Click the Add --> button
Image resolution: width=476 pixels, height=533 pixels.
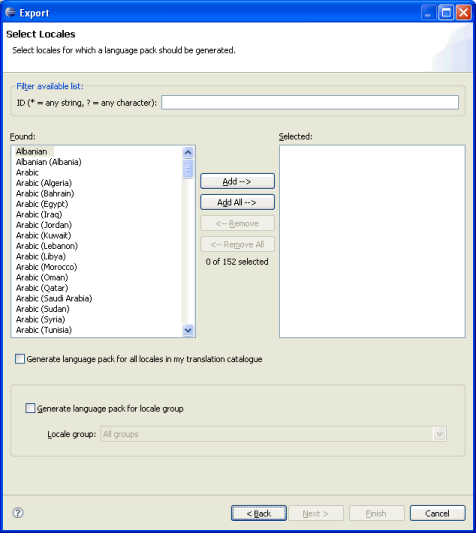pyautogui.click(x=237, y=181)
